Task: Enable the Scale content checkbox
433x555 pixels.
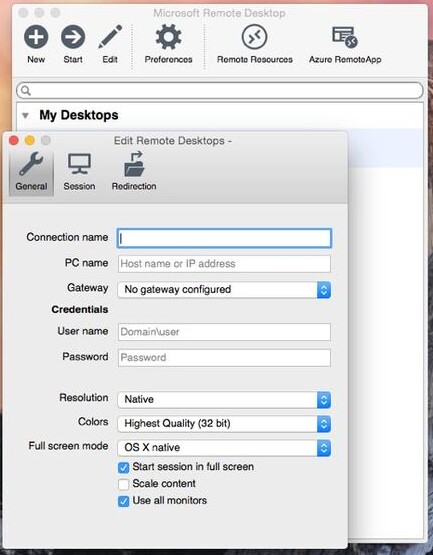Action: point(124,484)
